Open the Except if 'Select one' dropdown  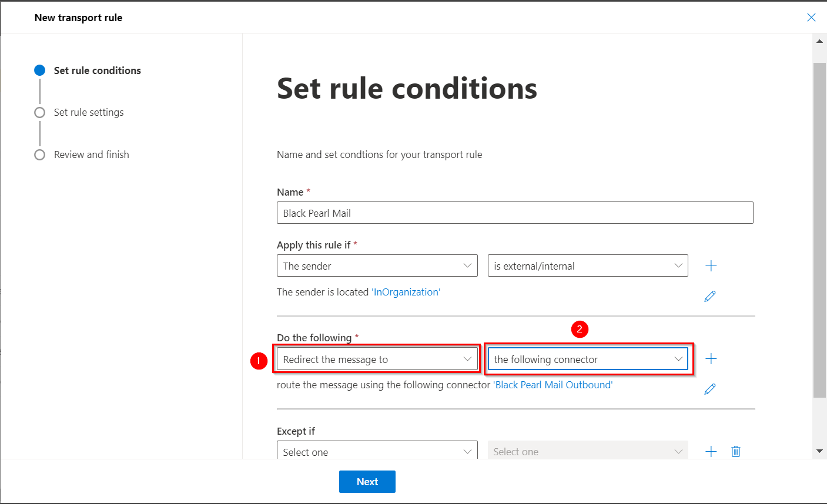point(377,451)
